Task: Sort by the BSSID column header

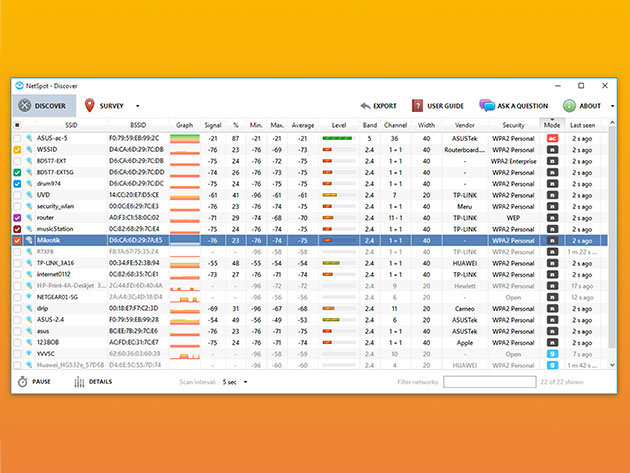Action: pos(138,125)
